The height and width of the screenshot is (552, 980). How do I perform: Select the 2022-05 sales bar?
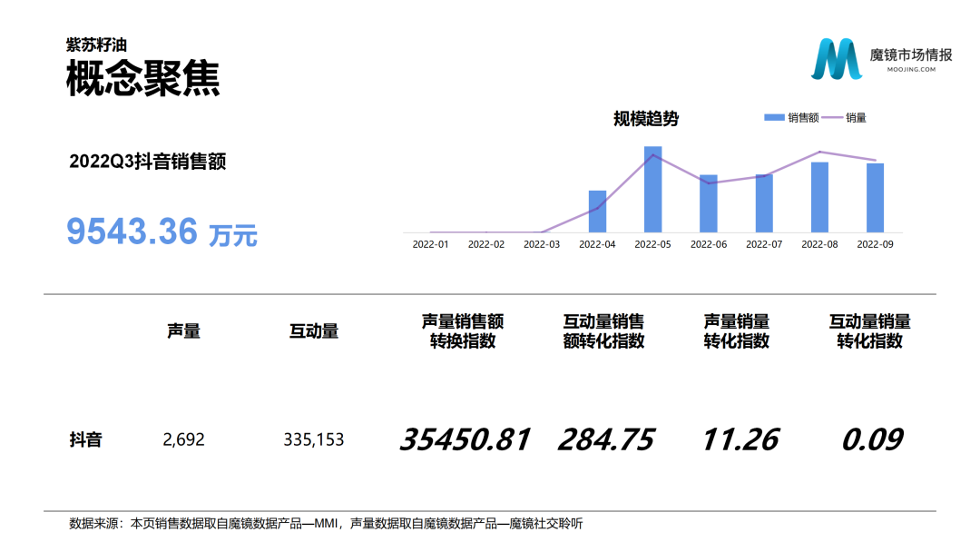tap(653, 190)
